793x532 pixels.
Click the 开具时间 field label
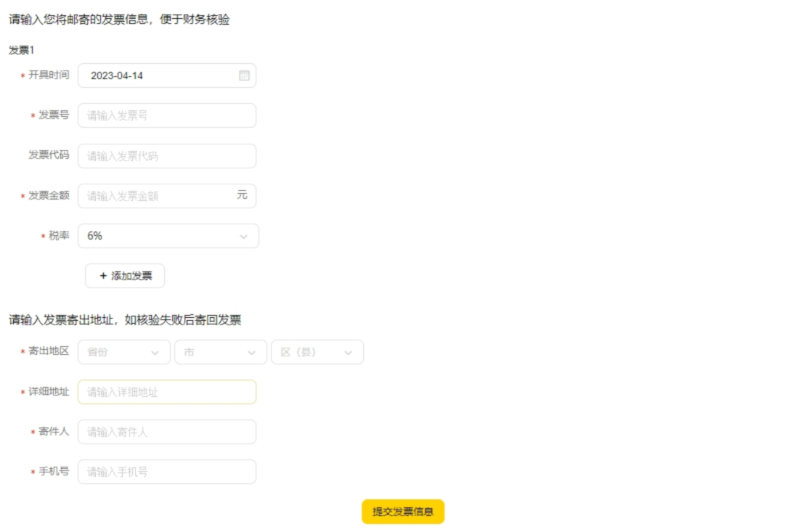[49, 75]
